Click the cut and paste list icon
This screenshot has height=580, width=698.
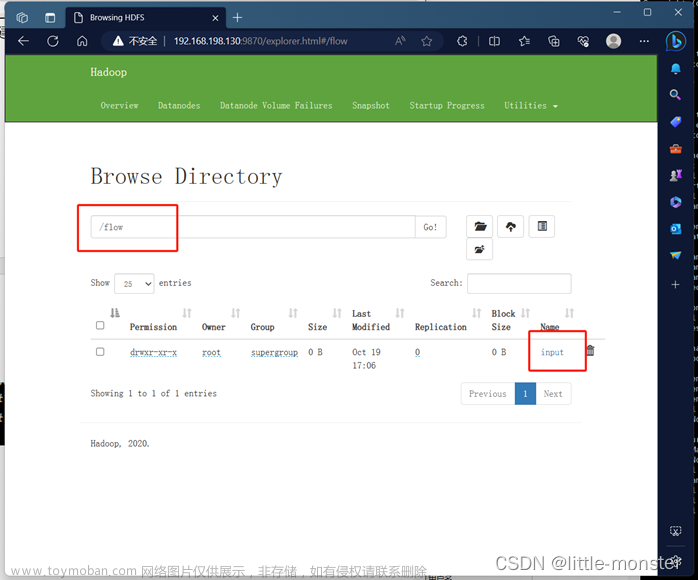pyautogui.click(x=542, y=227)
